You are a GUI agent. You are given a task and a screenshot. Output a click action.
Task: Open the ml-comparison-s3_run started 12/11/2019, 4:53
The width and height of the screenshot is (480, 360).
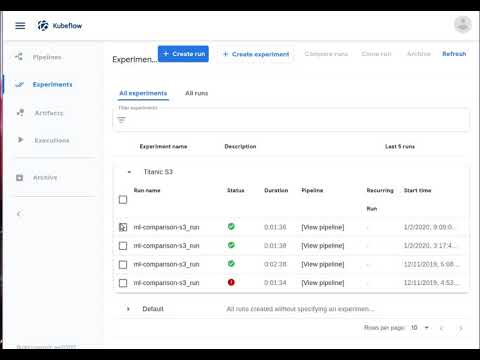click(x=166, y=283)
